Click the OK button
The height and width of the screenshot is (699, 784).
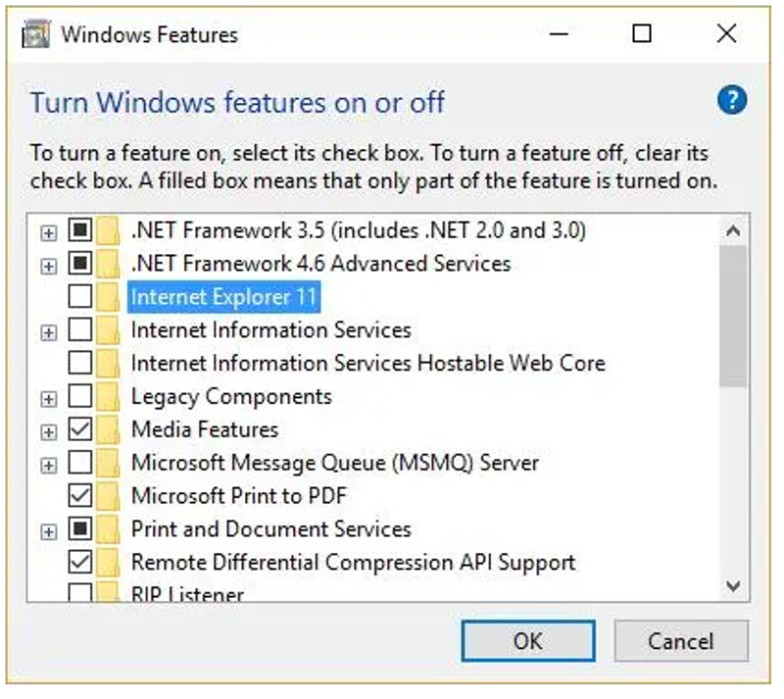(x=527, y=641)
